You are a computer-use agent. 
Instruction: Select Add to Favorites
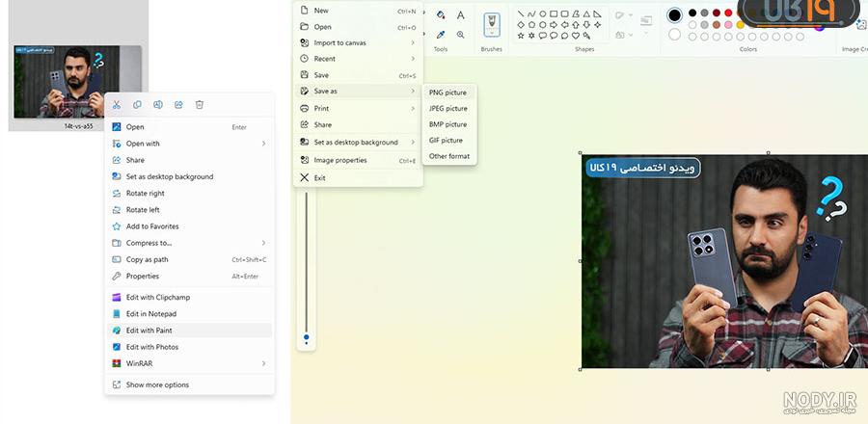(x=189, y=226)
